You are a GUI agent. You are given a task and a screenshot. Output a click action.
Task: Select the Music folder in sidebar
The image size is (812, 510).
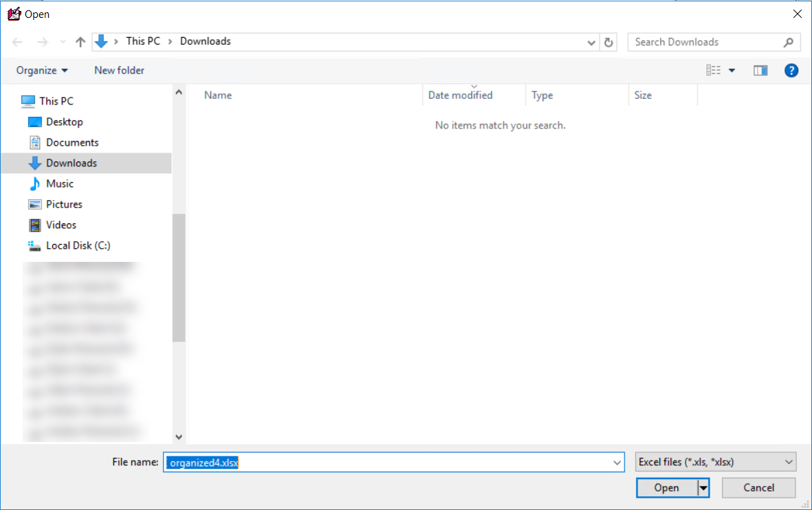60,184
